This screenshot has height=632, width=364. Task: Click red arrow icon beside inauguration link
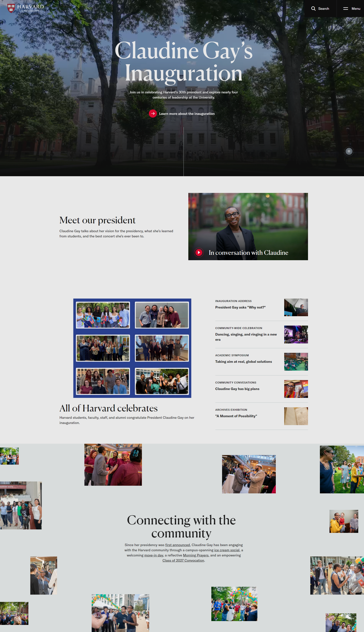pyautogui.click(x=153, y=114)
